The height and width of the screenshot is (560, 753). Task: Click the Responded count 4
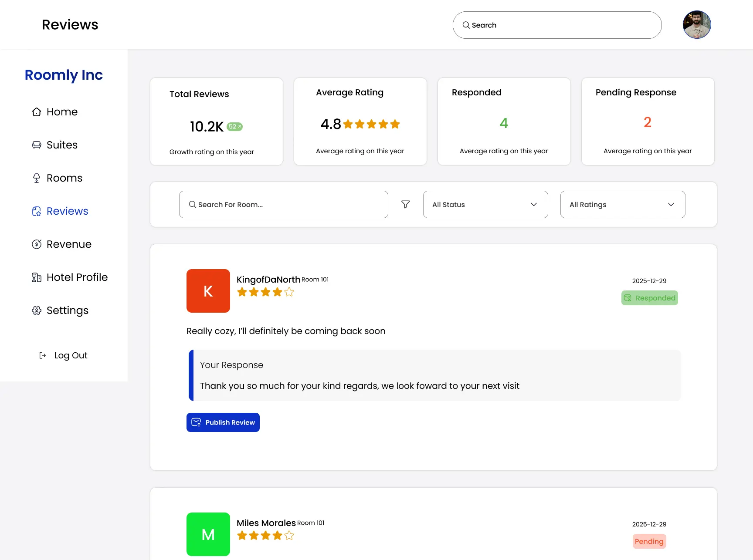(x=504, y=123)
